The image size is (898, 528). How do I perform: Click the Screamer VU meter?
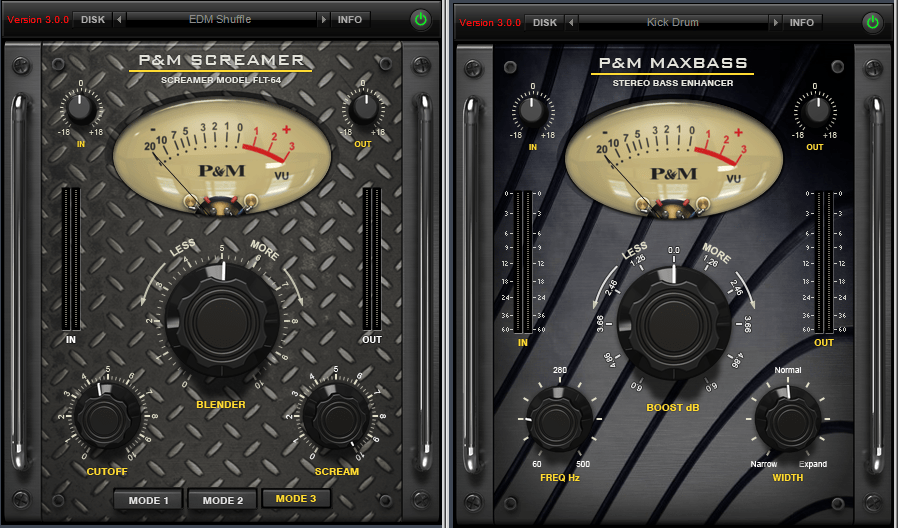(x=222, y=156)
